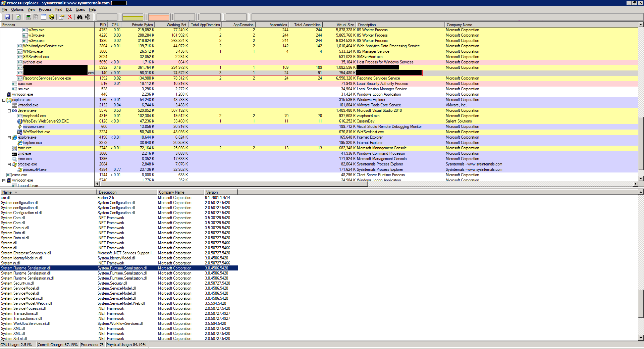Sort by the CPU column header

point(114,24)
